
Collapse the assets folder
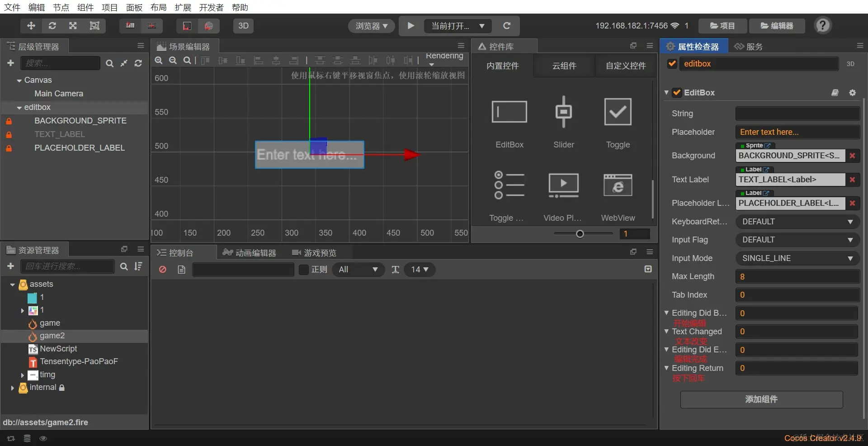click(13, 285)
